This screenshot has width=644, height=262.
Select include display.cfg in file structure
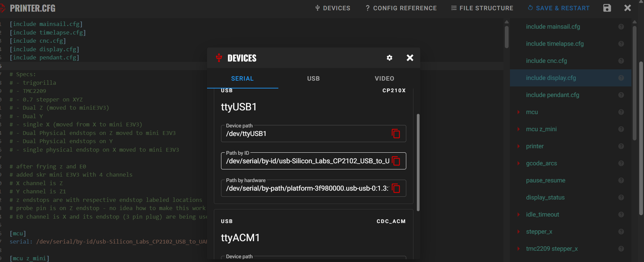click(x=551, y=78)
